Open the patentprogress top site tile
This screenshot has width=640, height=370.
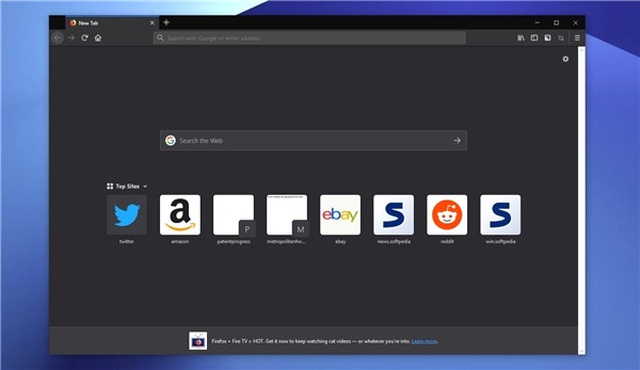pos(233,215)
